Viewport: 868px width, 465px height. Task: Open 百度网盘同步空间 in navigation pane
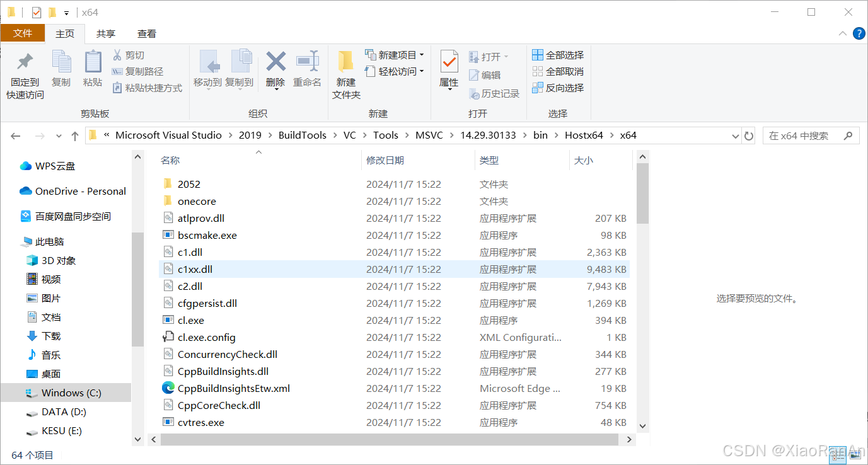coord(65,216)
